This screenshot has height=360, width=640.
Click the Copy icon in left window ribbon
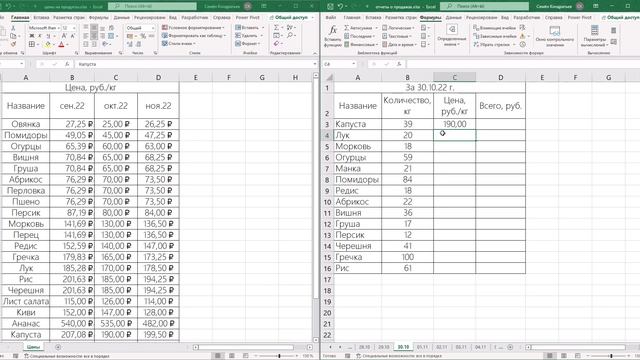pos(13,36)
